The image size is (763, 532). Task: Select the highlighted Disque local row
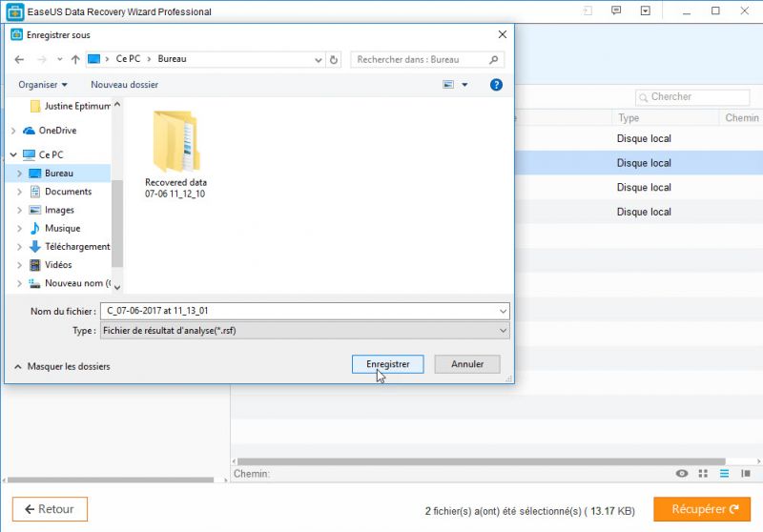[638, 163]
